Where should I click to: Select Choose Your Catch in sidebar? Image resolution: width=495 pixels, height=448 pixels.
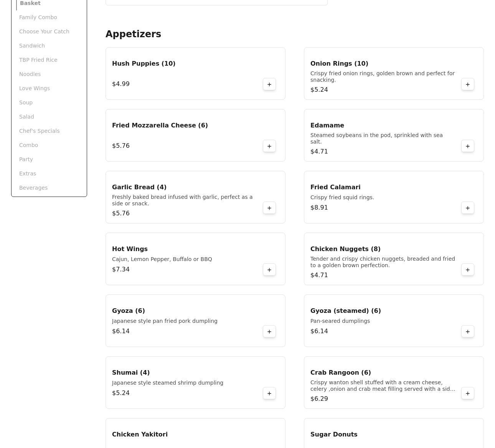[44, 31]
